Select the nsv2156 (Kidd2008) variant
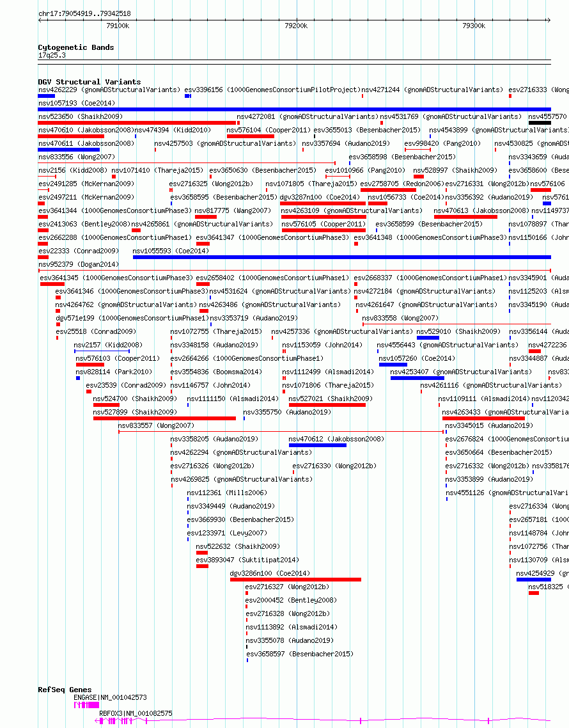The width and height of the screenshot is (569, 728). [73, 170]
